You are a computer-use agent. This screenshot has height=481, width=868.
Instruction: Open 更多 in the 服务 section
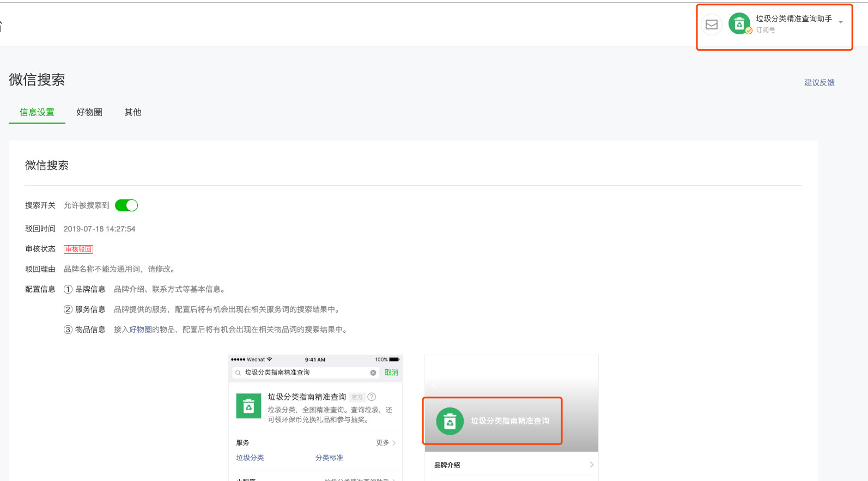(x=386, y=443)
